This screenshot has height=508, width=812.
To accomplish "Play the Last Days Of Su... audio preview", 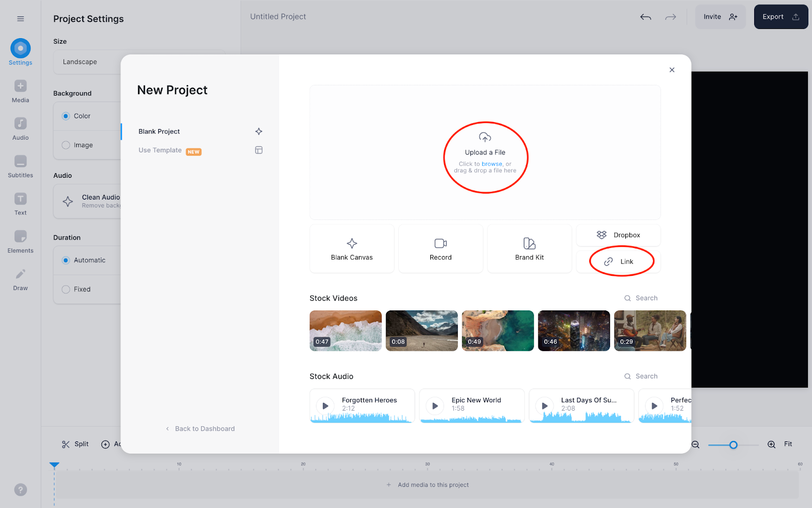I will tap(545, 406).
